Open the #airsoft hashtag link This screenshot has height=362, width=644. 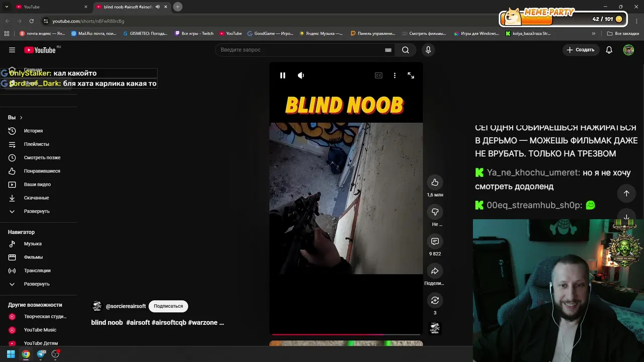tap(138, 323)
